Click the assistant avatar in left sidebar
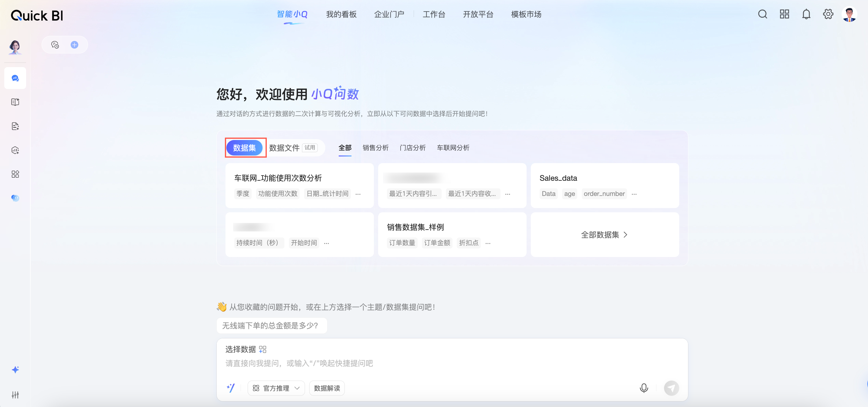 coord(15,47)
